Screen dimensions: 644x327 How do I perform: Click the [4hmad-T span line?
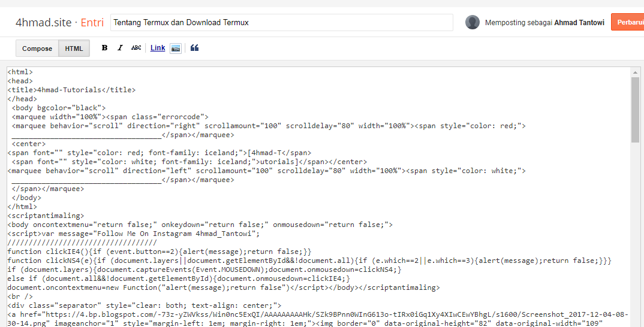point(160,153)
